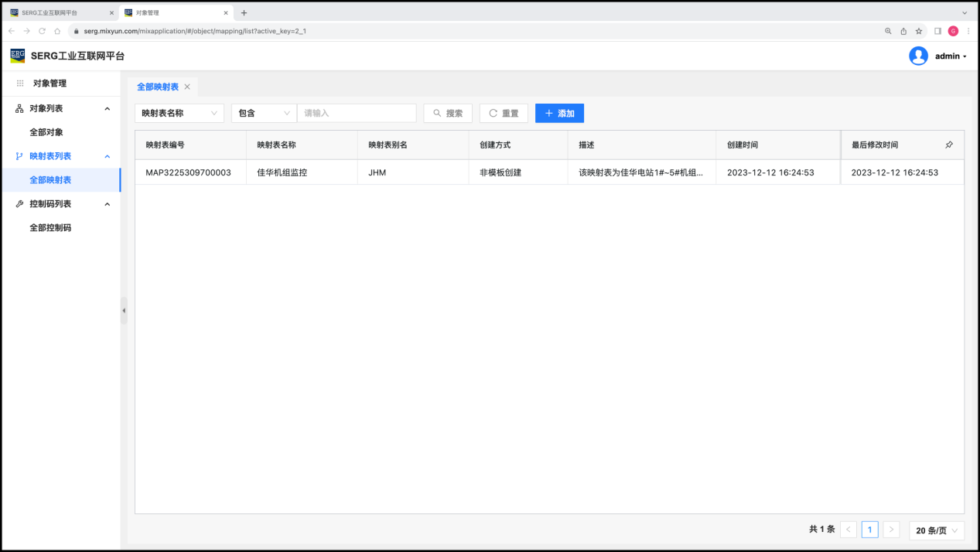Click the SERG platform logo

pos(17,56)
